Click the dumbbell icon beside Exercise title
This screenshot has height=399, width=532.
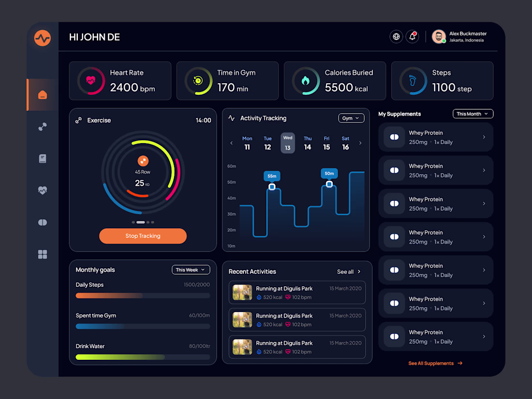(79, 120)
